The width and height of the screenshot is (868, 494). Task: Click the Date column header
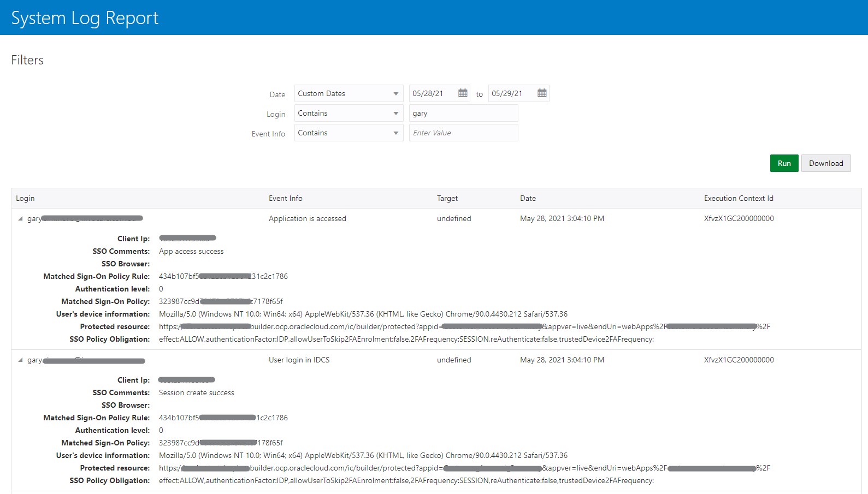click(528, 198)
